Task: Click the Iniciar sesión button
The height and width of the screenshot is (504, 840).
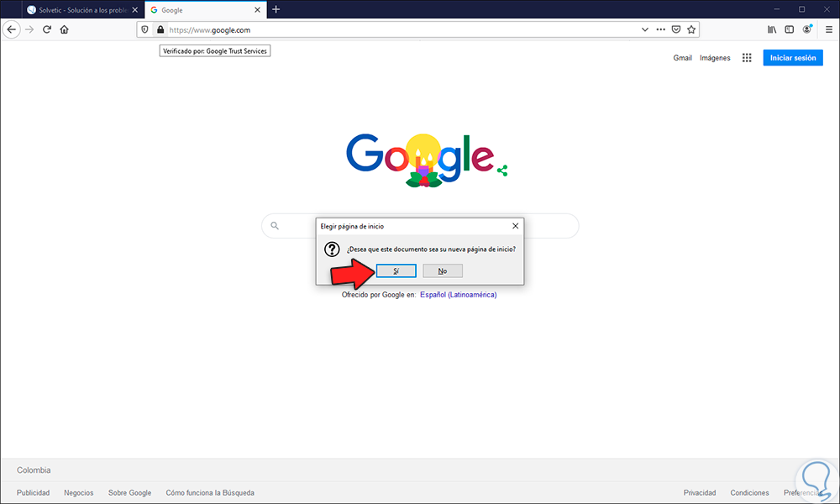Action: [793, 58]
